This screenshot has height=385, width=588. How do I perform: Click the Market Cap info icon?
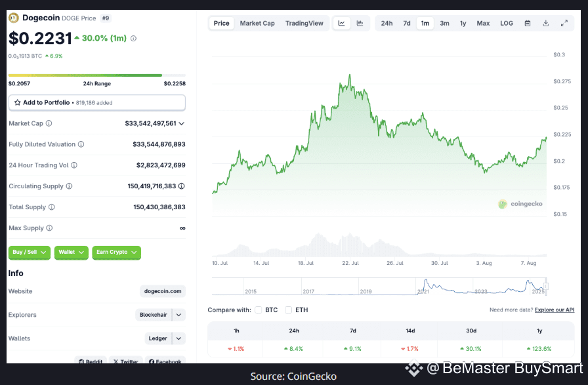(49, 123)
